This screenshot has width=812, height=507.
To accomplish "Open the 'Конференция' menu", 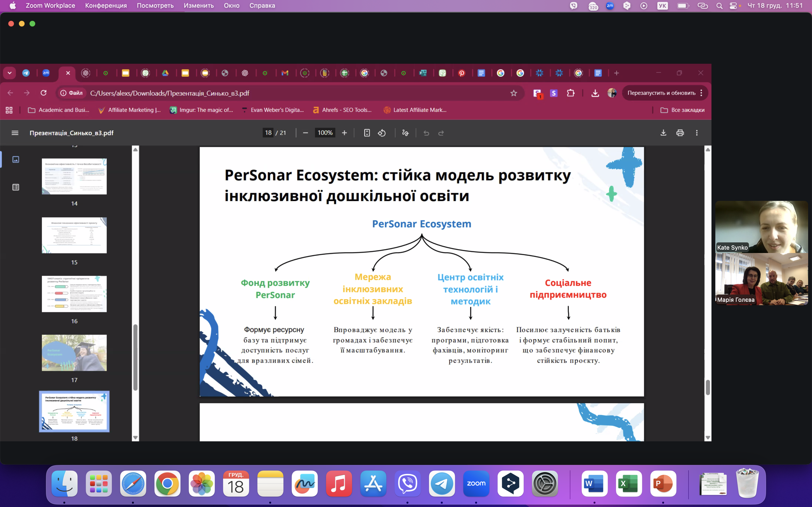I will [106, 6].
